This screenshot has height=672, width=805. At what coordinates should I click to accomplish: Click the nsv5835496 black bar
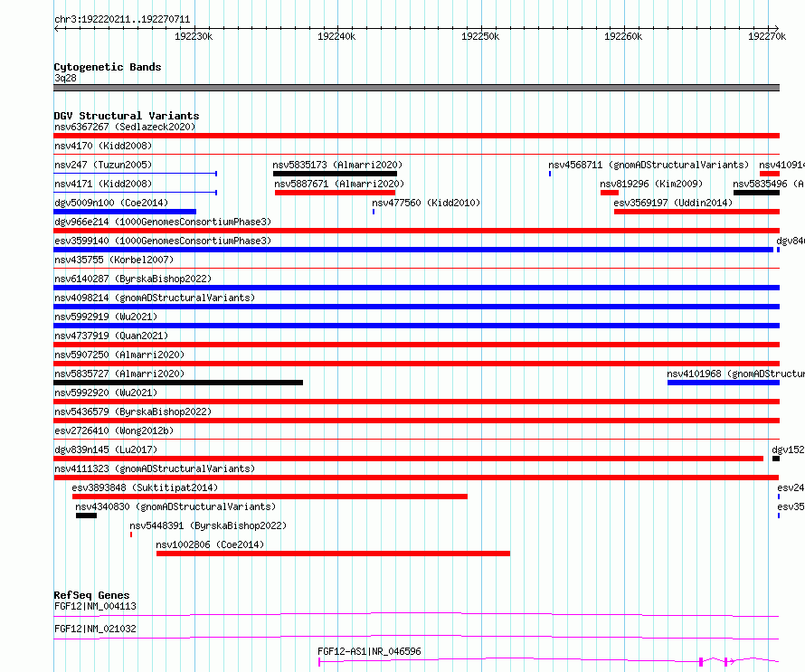(756, 193)
